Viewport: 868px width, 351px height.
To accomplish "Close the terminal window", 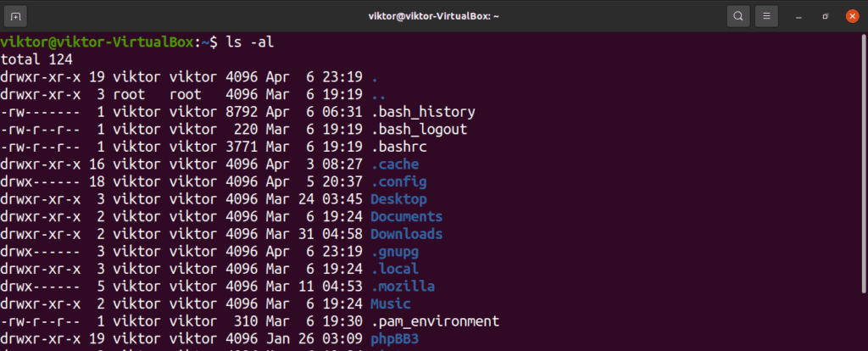I will pos(853,16).
